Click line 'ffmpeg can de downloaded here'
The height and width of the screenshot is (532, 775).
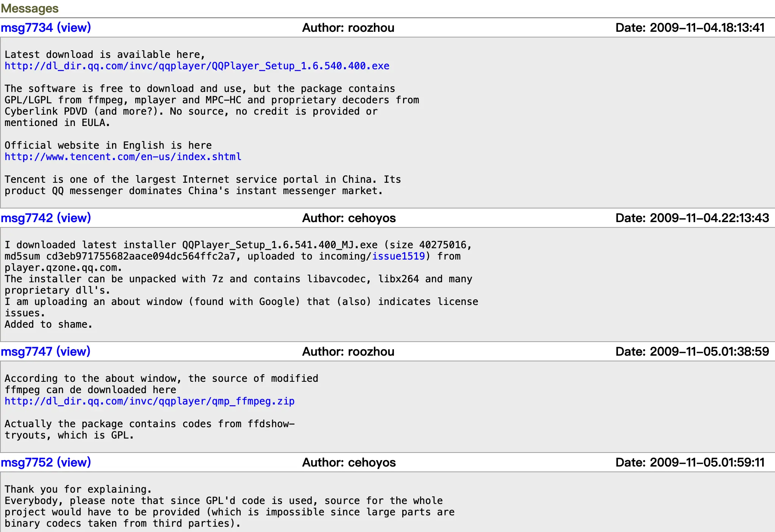coord(90,390)
